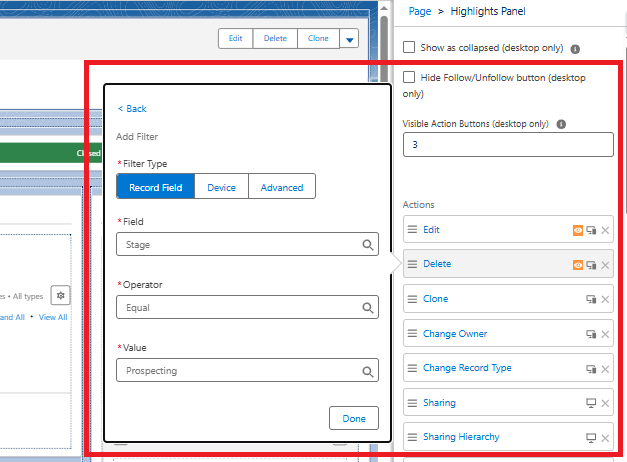The image size is (627, 462).
Task: Select the Record Field filter type
Action: (x=155, y=187)
